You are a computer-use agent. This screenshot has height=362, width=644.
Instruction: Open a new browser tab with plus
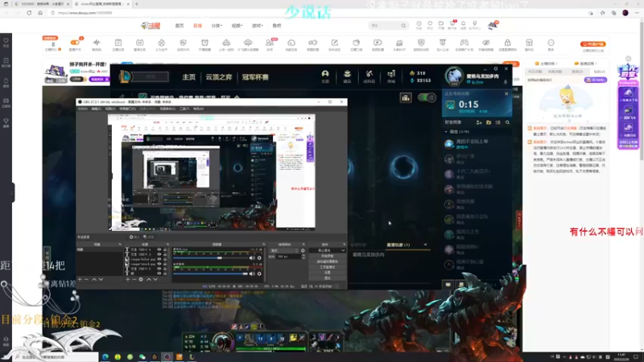(x=137, y=4)
